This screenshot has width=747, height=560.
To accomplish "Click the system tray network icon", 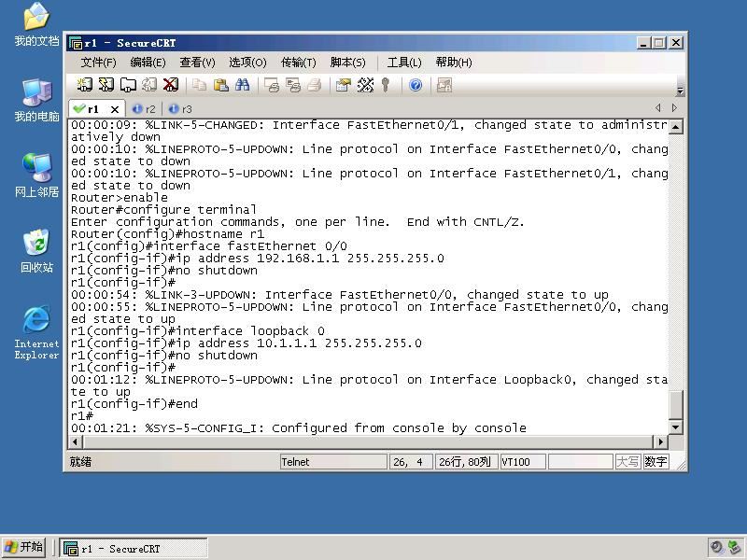I will click(734, 548).
